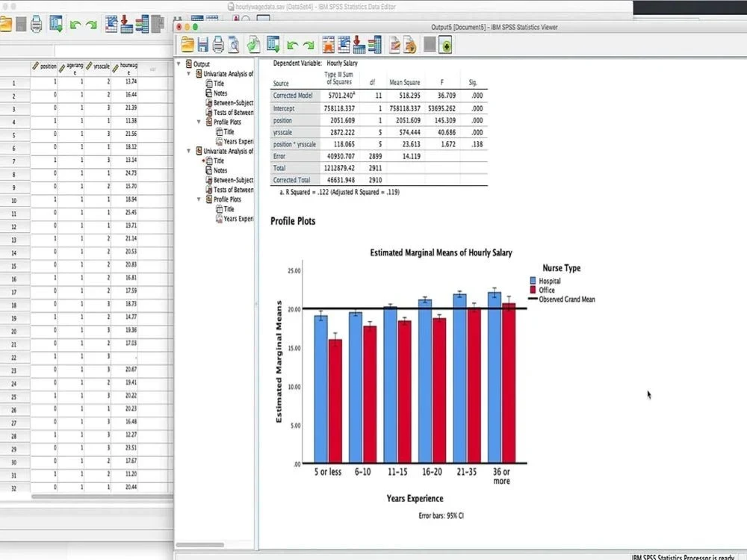Viewport: 747px width, 560px height.
Task: Collapse the second Profile Plots branch
Action: 199,198
